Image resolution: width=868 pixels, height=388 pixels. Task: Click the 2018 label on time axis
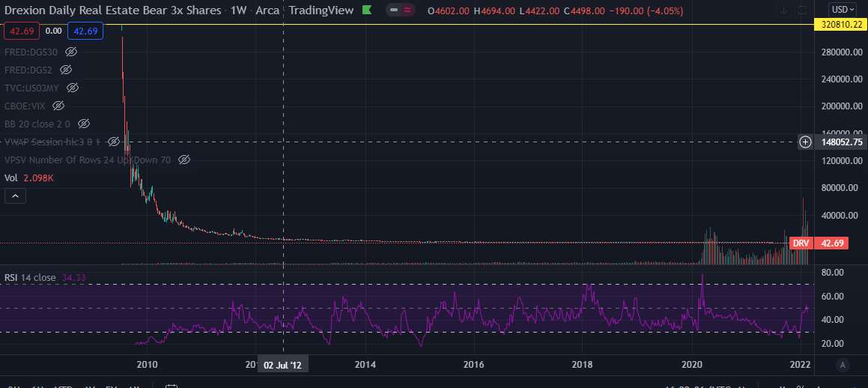point(583,365)
